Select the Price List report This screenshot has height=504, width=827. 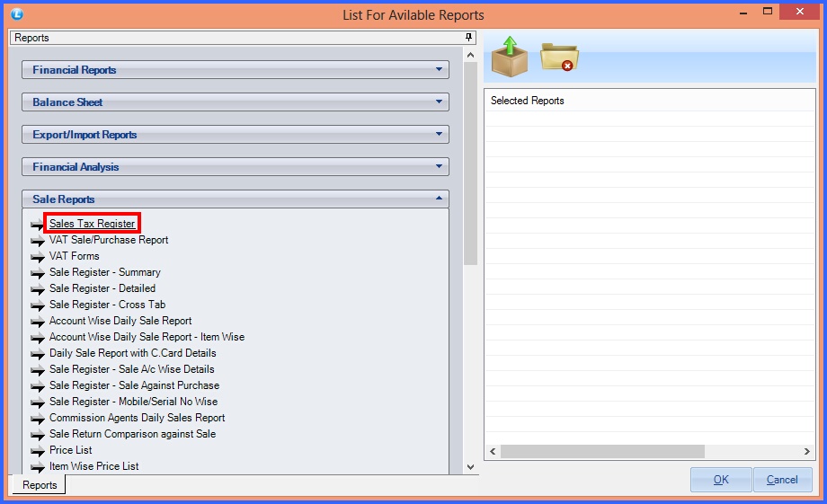tap(71, 450)
